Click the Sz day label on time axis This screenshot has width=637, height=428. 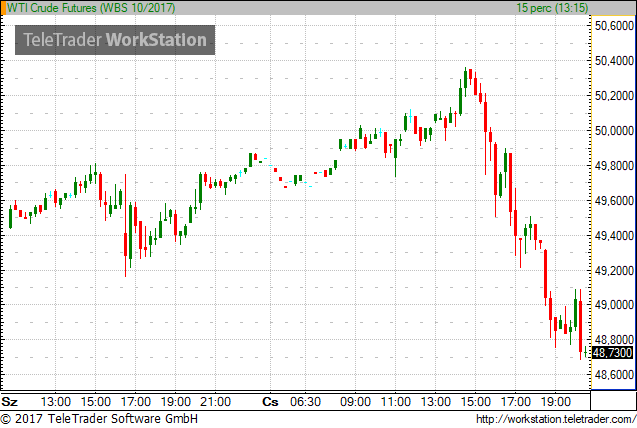click(10, 402)
